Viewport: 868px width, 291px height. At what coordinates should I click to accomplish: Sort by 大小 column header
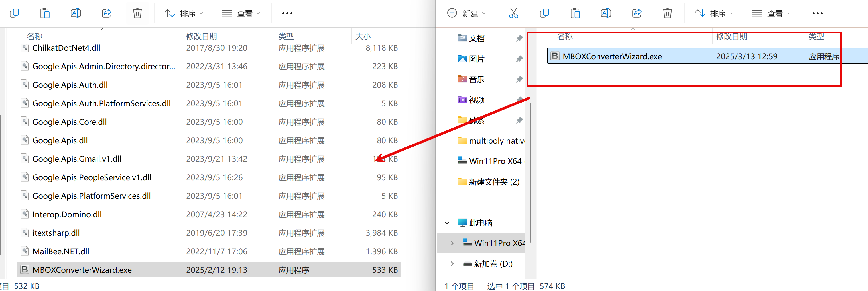click(x=363, y=36)
